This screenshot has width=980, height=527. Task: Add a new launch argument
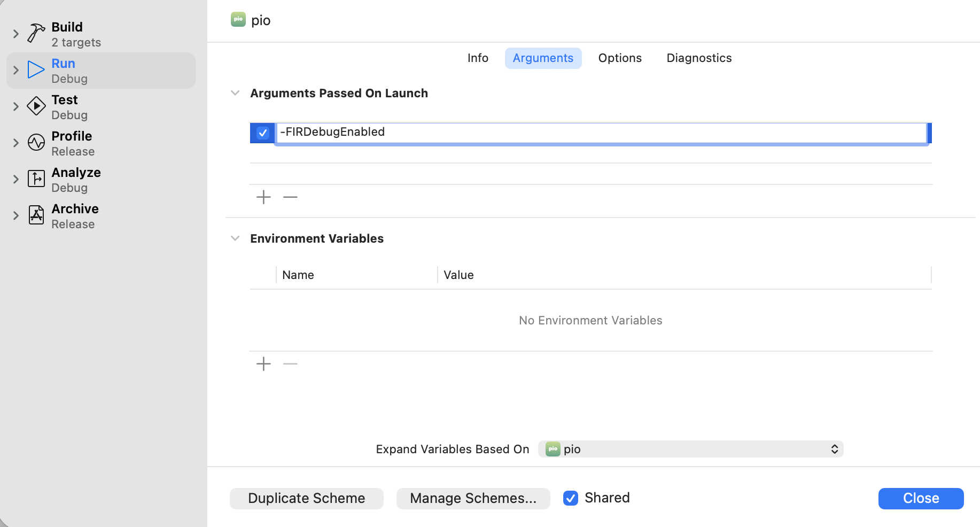click(263, 197)
